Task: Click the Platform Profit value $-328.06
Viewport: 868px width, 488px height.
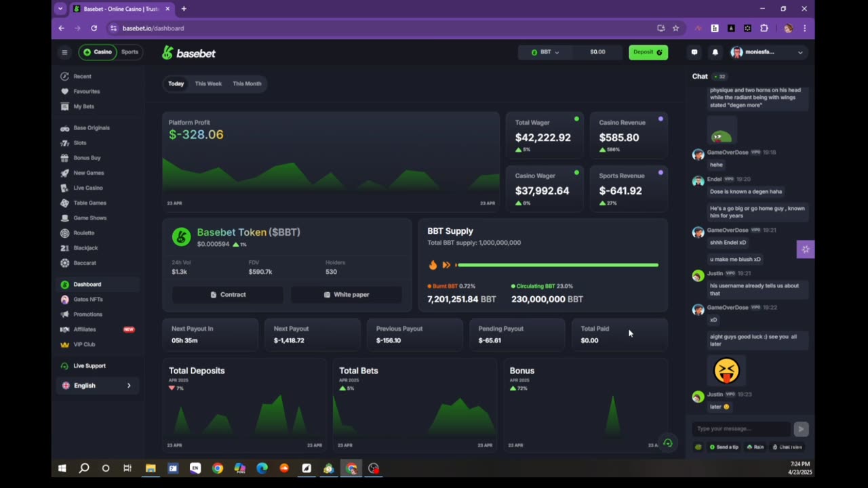Action: (196, 135)
